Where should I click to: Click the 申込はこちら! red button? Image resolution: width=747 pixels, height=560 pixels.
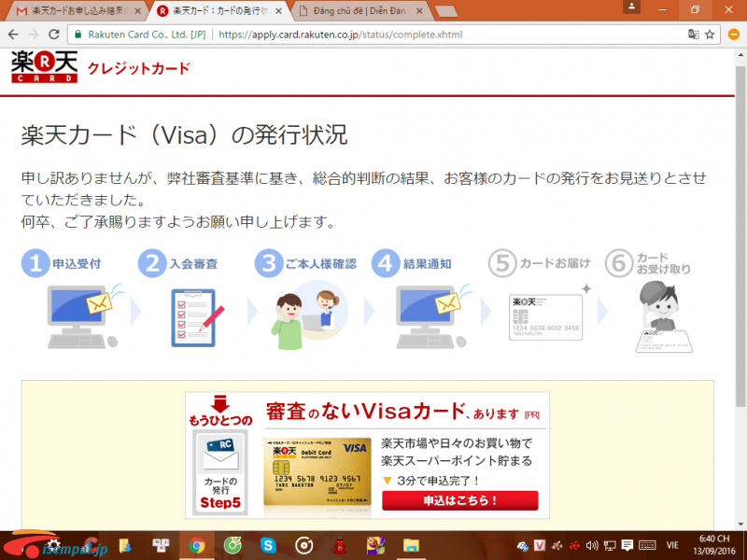pyautogui.click(x=459, y=500)
